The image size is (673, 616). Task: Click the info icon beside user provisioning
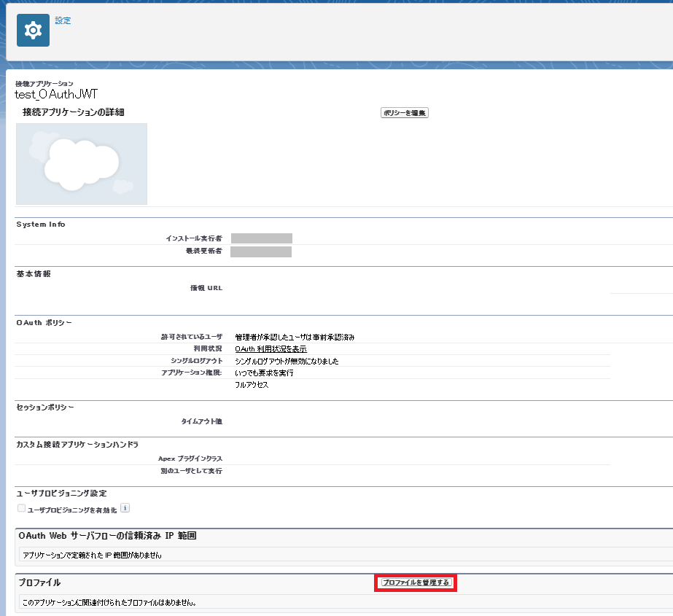125,508
